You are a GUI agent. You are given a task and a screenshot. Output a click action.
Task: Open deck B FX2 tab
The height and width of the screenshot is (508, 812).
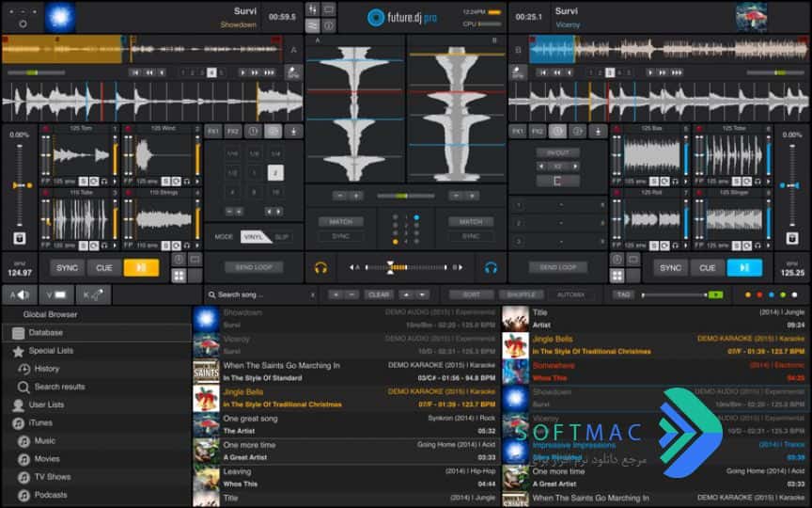[537, 132]
